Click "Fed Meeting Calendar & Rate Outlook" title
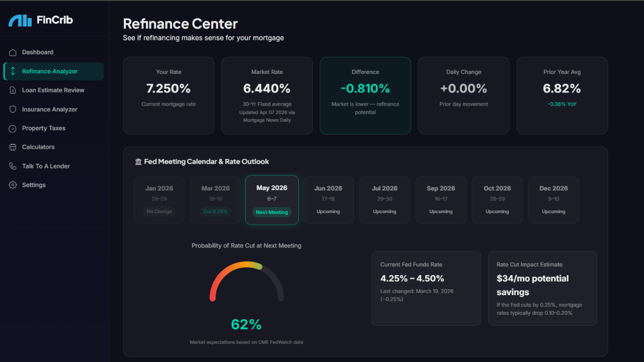Screen dimensions: 644x362 click(206, 162)
